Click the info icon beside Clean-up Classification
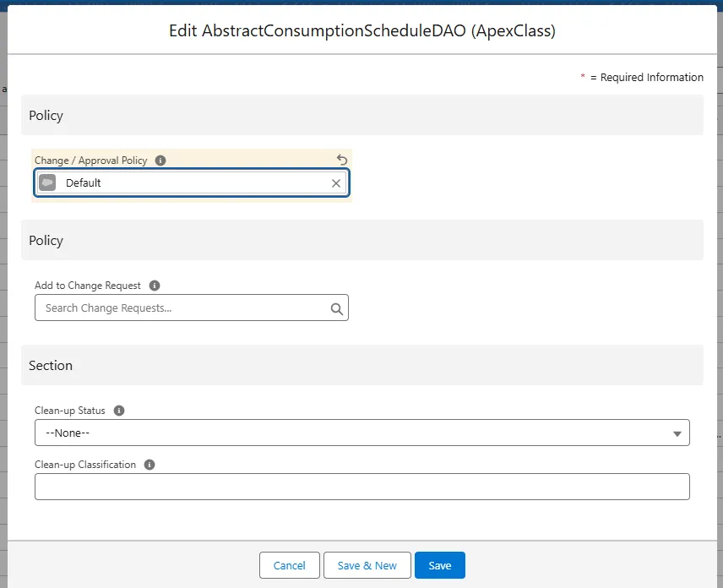The height and width of the screenshot is (588, 723). pyautogui.click(x=149, y=465)
